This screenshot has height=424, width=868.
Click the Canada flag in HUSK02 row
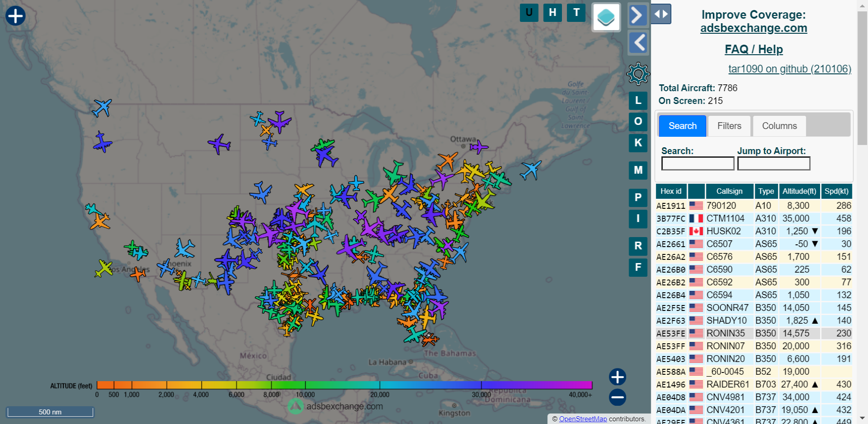696,231
